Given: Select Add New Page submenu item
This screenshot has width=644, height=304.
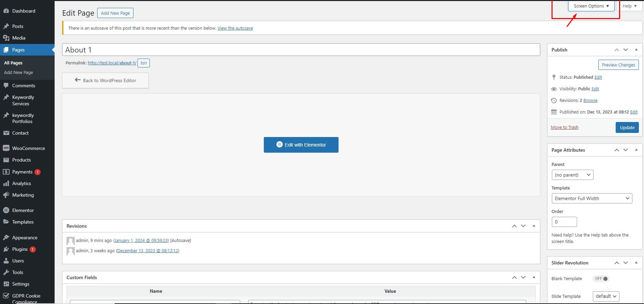Looking at the screenshot, I should (18, 72).
